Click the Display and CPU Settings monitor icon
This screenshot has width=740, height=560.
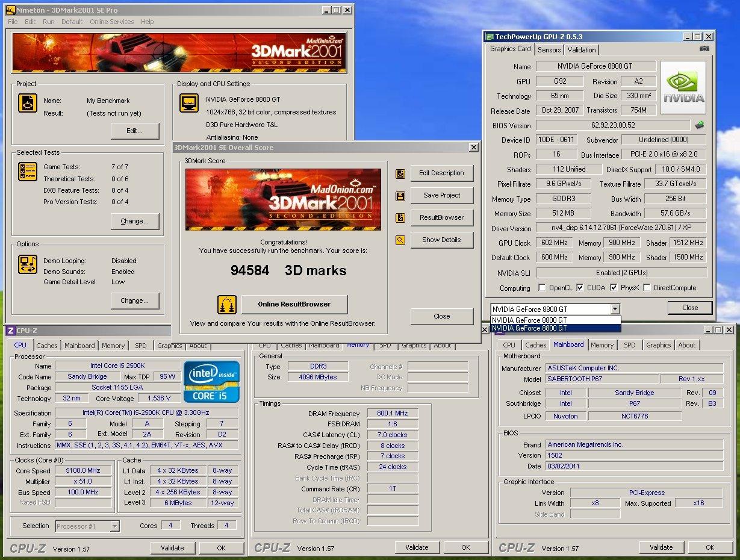tap(189, 103)
